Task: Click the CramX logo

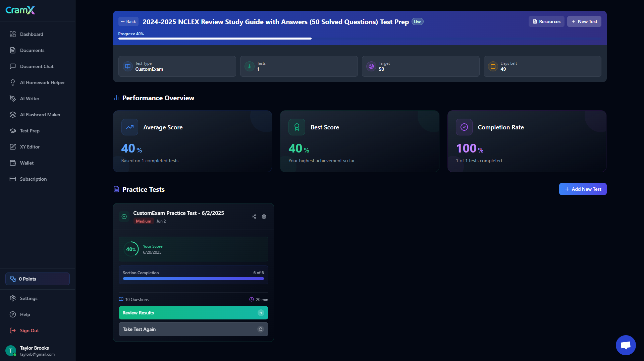Action: pos(20,10)
